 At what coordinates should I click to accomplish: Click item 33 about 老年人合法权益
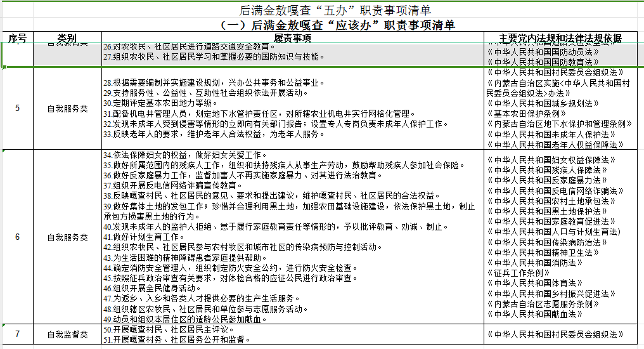point(214,134)
